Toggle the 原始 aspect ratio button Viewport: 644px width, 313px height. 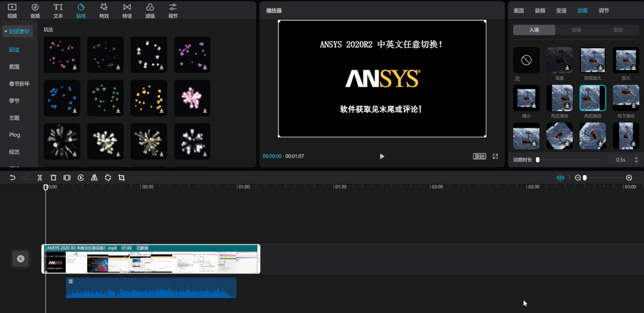coord(479,156)
